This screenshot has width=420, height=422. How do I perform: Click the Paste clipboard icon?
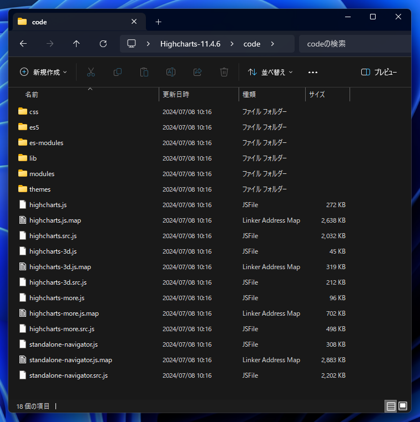[x=144, y=72]
